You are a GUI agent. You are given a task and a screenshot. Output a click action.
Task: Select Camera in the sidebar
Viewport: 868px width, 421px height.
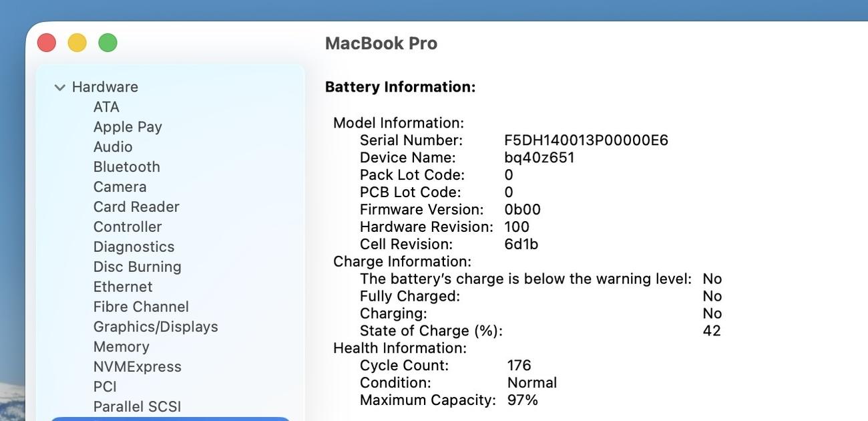point(120,187)
